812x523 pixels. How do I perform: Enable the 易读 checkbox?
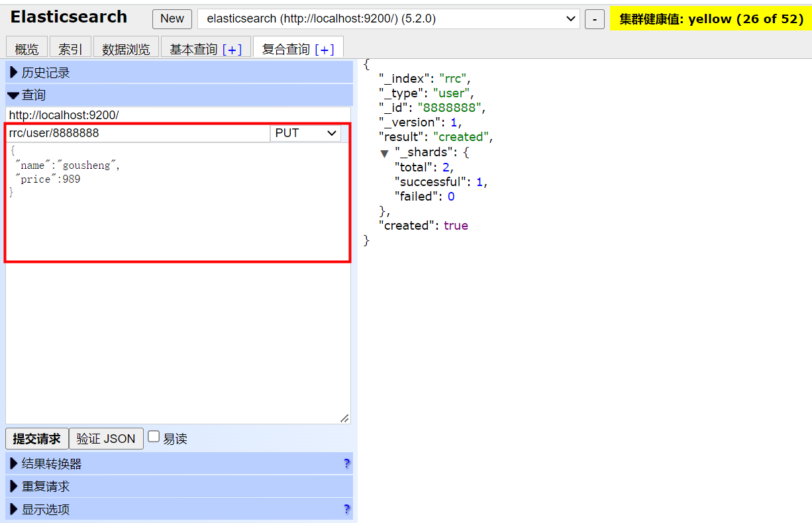pyautogui.click(x=154, y=436)
